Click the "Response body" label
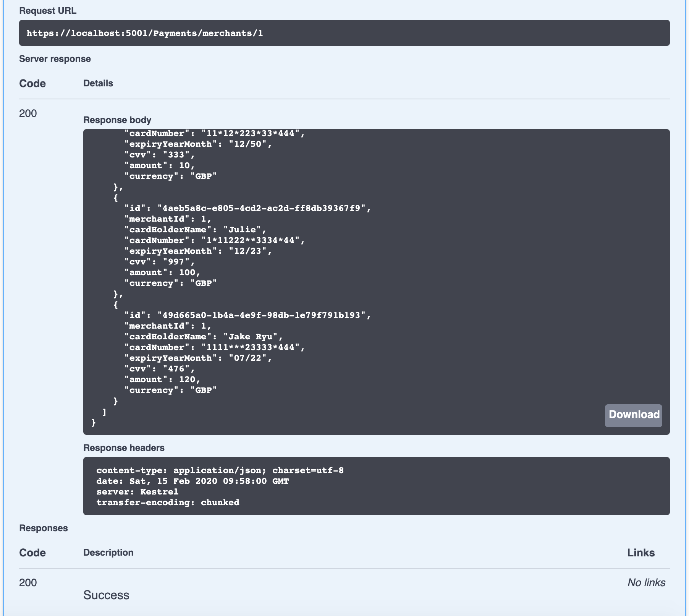Screen dimensions: 689x616 117,120
